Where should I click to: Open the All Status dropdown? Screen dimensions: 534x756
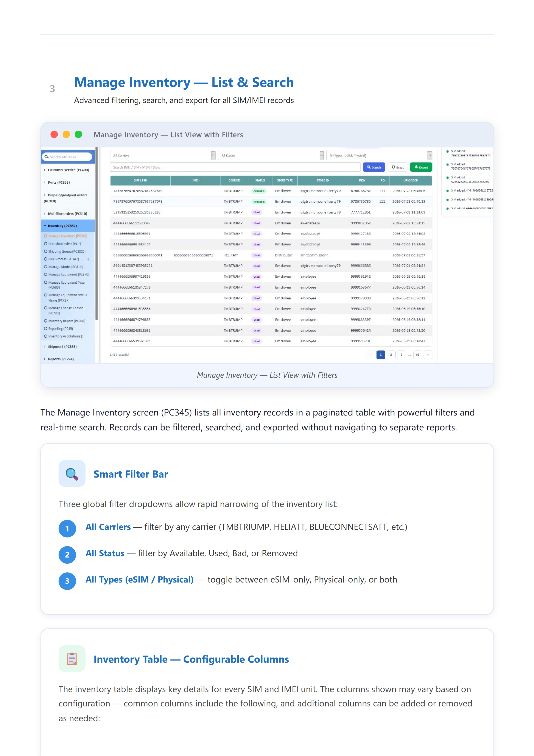[271, 155]
